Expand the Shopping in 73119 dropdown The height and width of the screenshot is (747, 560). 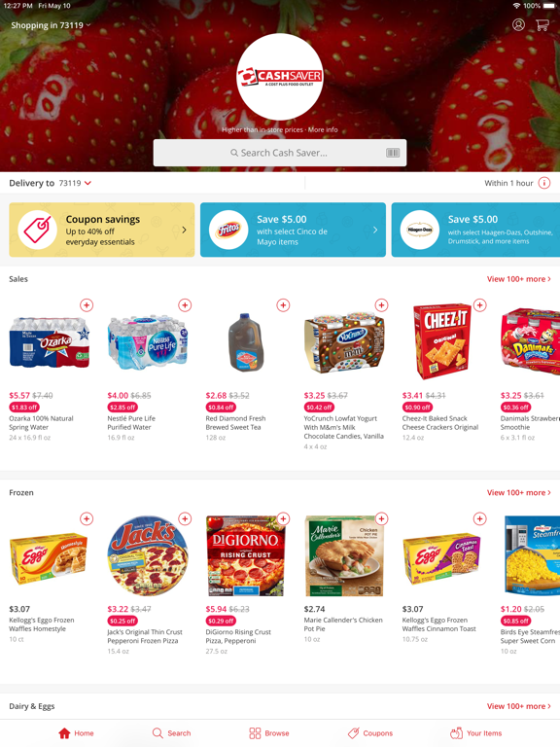click(51, 25)
